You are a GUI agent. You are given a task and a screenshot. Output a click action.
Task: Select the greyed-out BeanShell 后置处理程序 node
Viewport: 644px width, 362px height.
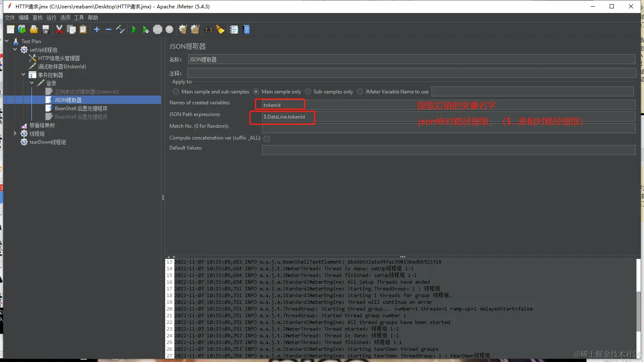[81, 117]
